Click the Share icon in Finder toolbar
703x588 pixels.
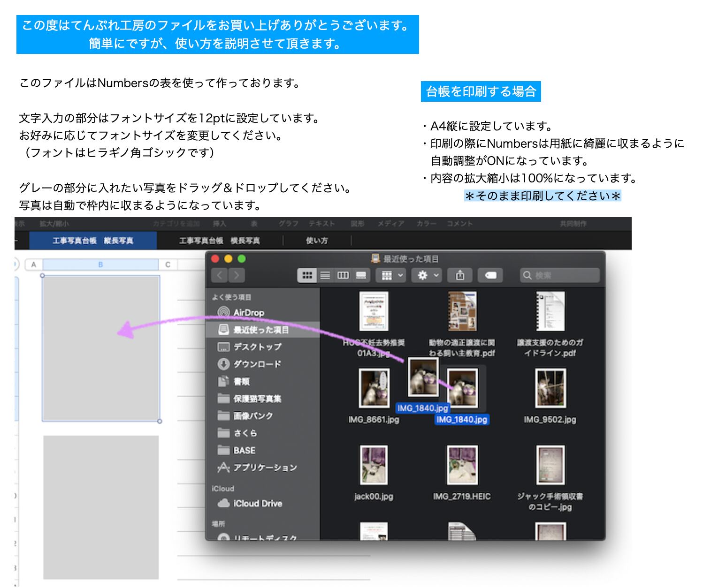pyautogui.click(x=460, y=275)
